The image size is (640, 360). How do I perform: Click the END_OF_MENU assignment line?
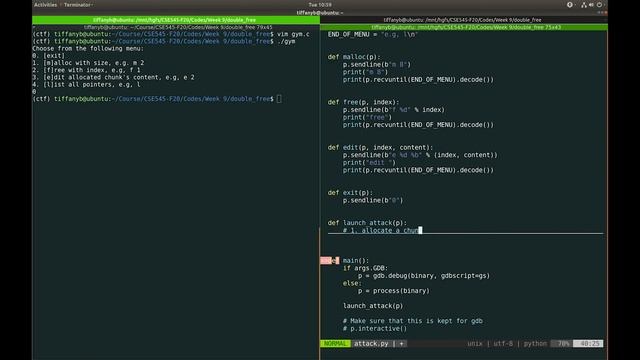click(373, 34)
